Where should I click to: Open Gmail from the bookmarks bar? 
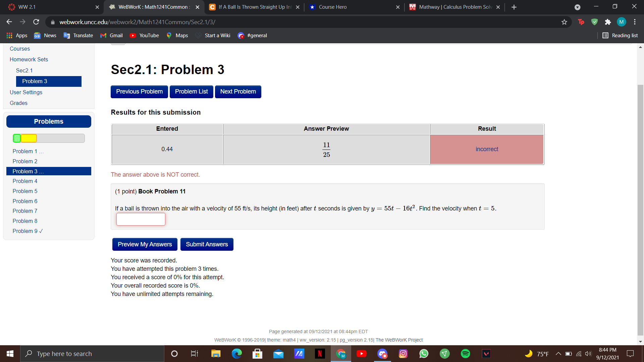click(111, 35)
